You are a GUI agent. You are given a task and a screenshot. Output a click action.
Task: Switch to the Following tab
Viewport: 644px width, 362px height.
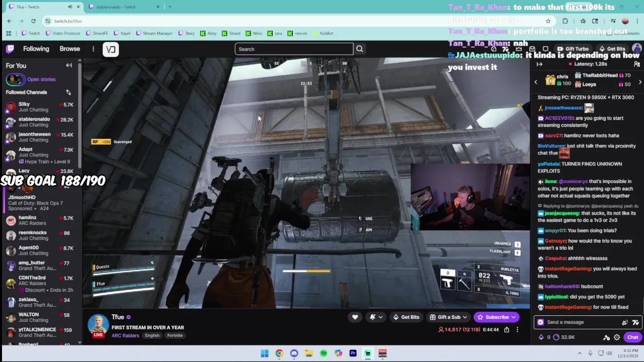(36, 49)
